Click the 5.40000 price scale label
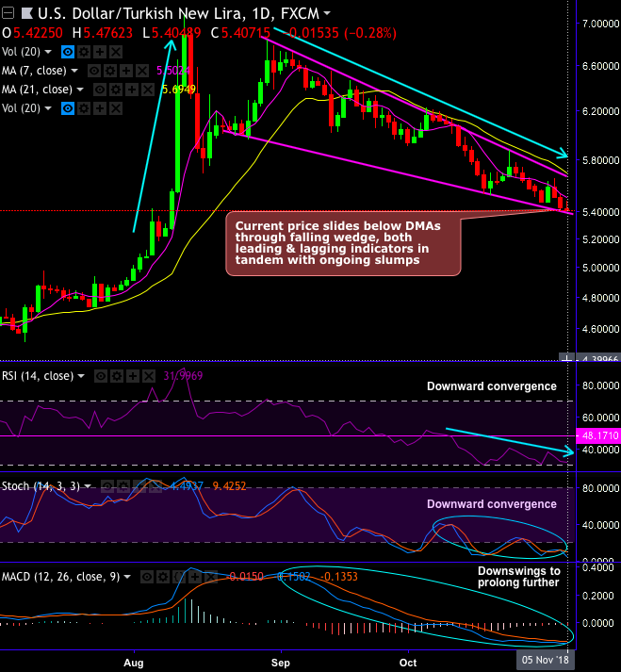 click(600, 212)
